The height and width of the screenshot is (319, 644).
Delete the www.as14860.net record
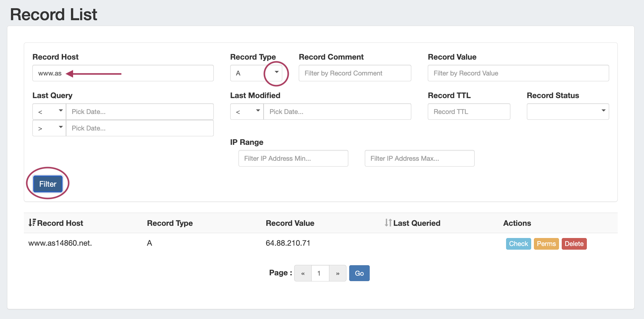[574, 244]
